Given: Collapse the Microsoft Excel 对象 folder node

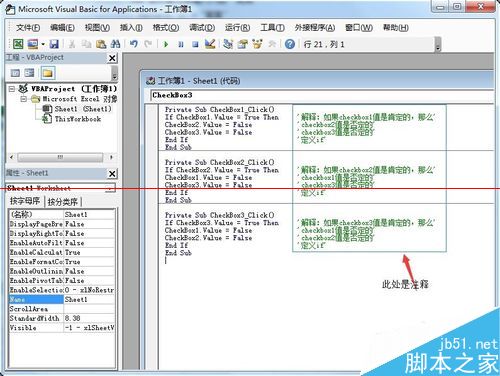Looking at the screenshot, I should (24, 99).
